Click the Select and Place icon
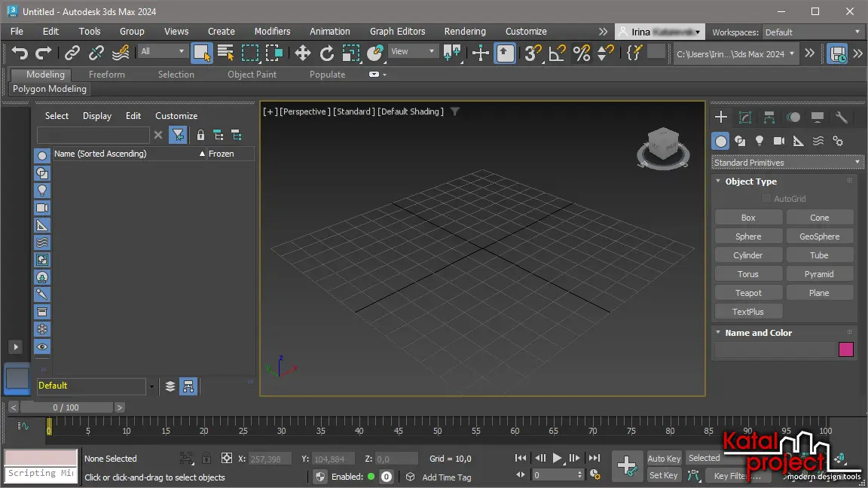 tap(375, 53)
